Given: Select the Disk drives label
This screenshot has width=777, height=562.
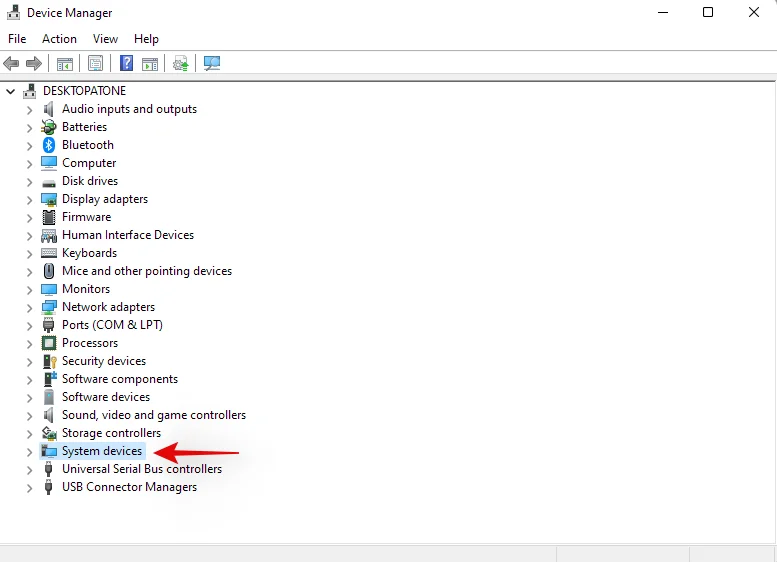Looking at the screenshot, I should [90, 181].
